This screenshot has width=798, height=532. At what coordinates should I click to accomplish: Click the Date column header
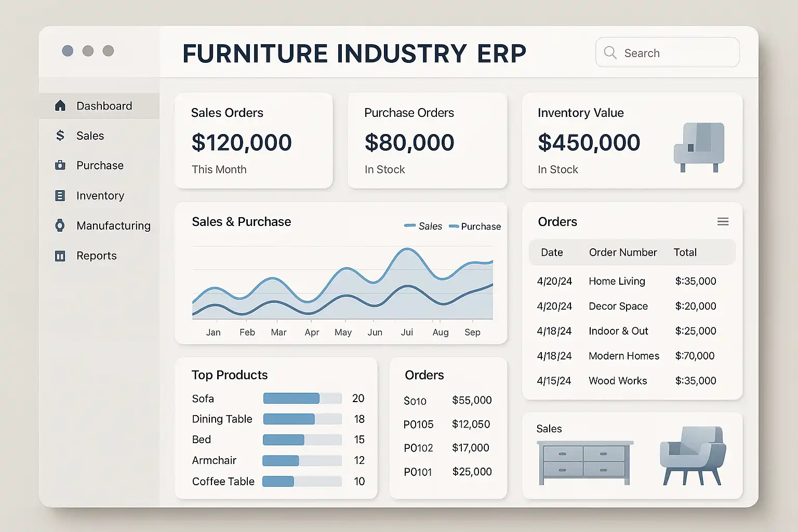pos(552,252)
